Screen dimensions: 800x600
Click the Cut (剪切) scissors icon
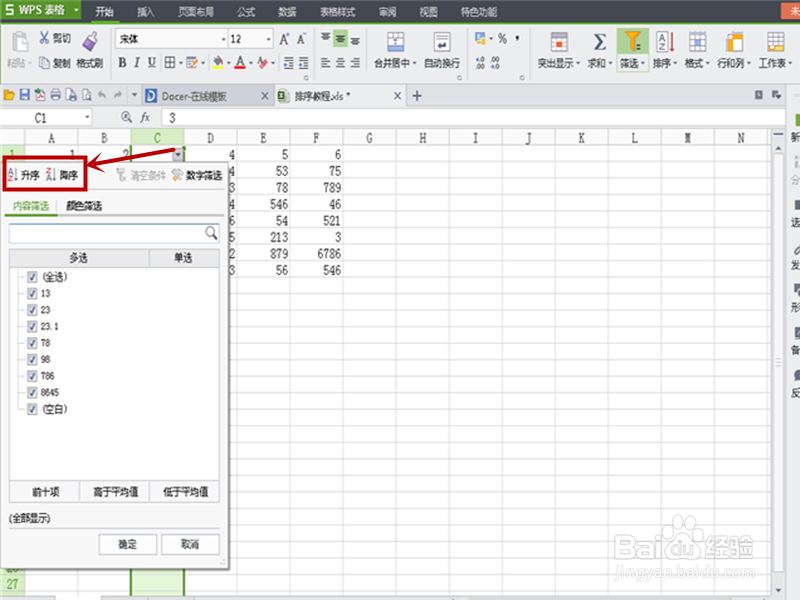click(x=44, y=37)
